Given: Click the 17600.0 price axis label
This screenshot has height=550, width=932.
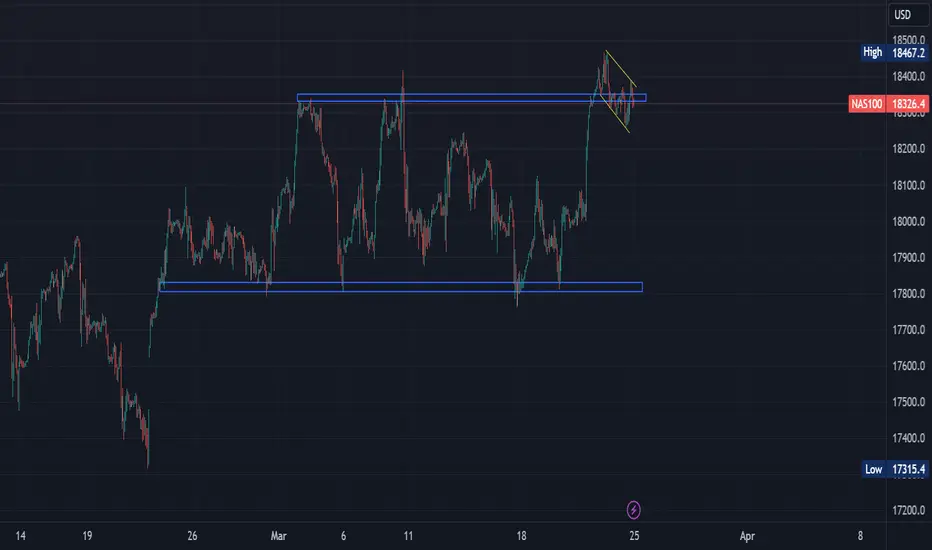Looking at the screenshot, I should (x=909, y=366).
